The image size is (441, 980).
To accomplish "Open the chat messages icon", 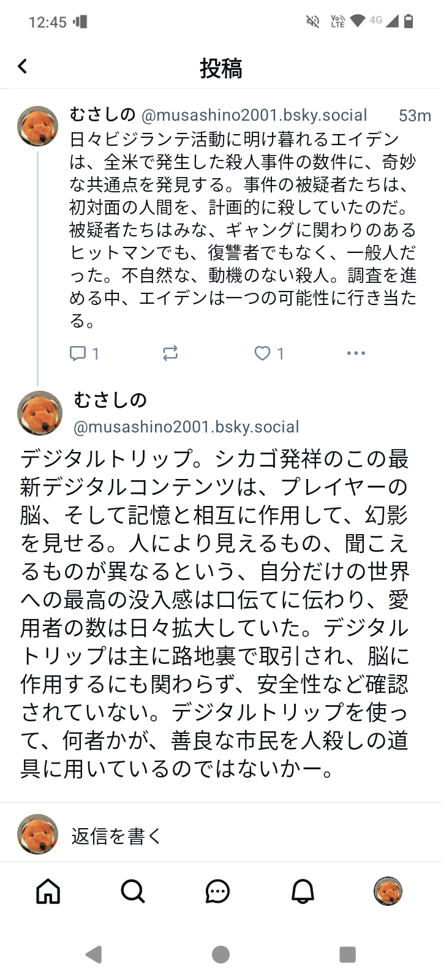I will pos(217,892).
